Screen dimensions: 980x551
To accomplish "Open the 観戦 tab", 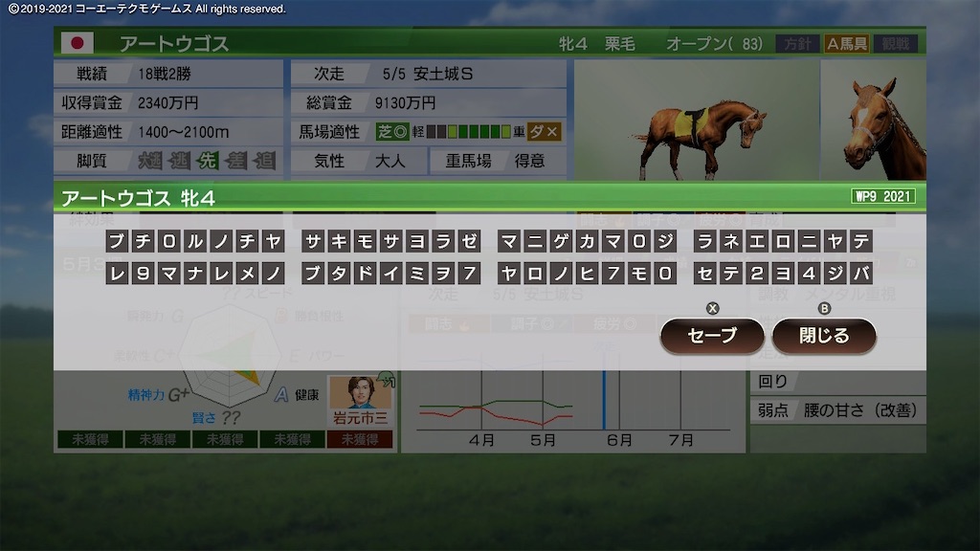I will [896, 44].
